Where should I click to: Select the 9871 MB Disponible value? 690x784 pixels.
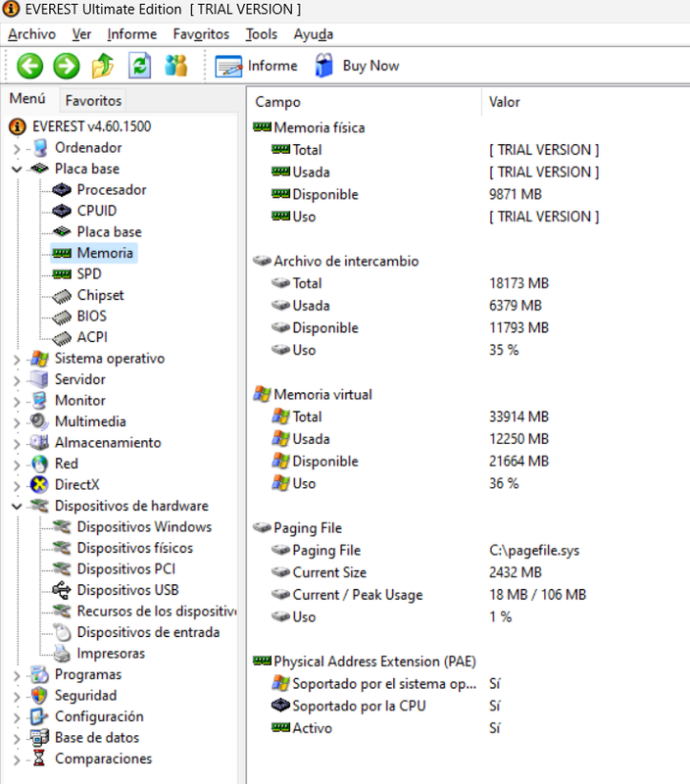point(515,194)
